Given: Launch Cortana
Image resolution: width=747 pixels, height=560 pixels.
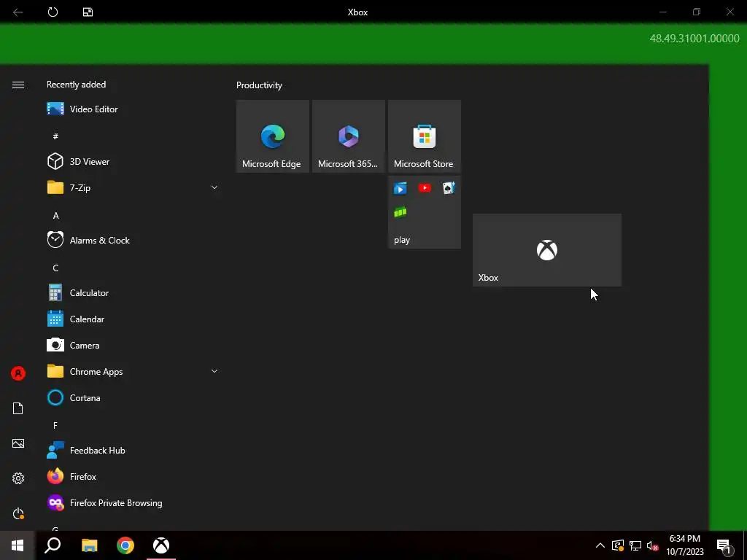Looking at the screenshot, I should click(x=131, y=397).
